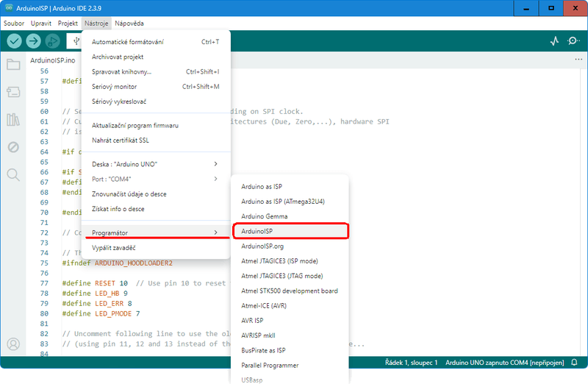Click line number 80 in gutter
The width and height of the screenshot is (588, 384).
pyautogui.click(x=44, y=313)
